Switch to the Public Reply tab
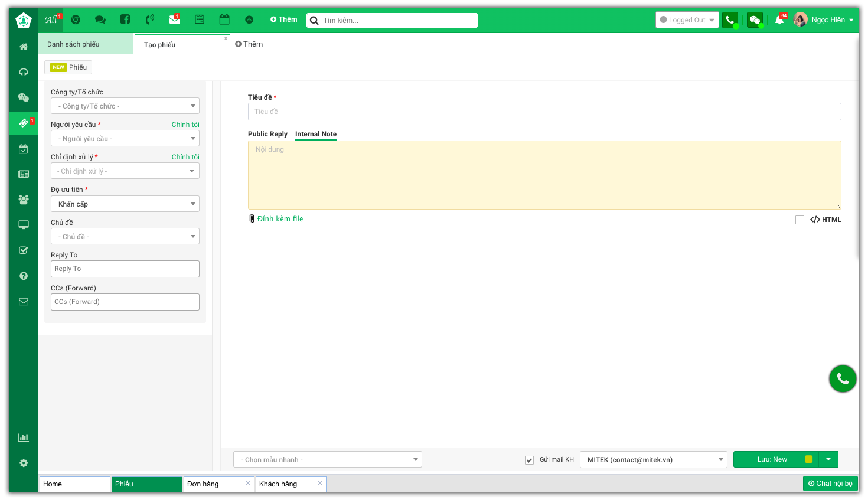 pos(267,134)
